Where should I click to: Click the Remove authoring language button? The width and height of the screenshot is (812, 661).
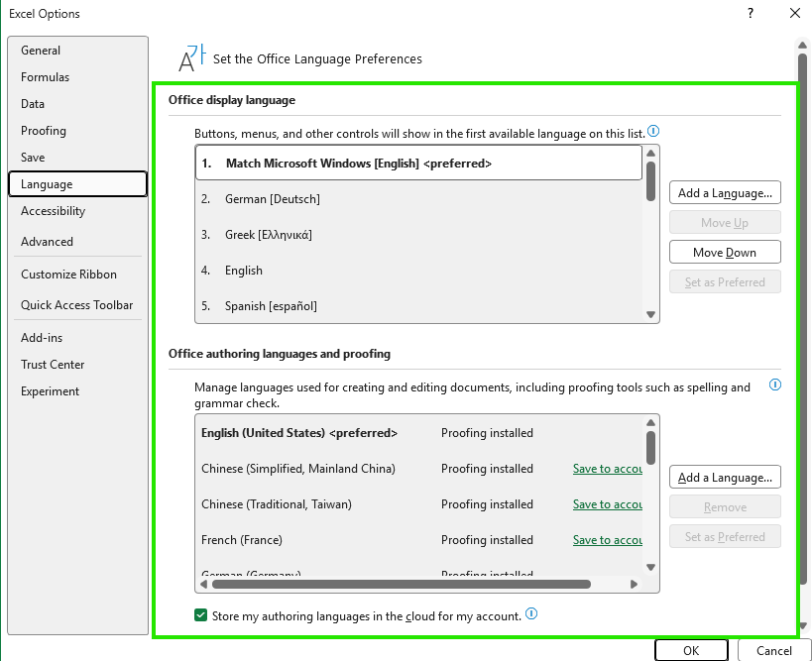coord(725,507)
